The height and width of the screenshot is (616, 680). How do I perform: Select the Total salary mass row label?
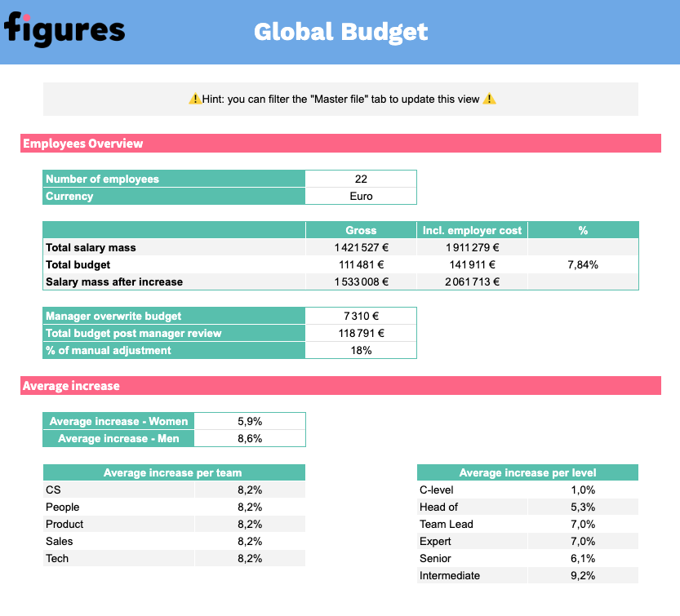pos(90,247)
